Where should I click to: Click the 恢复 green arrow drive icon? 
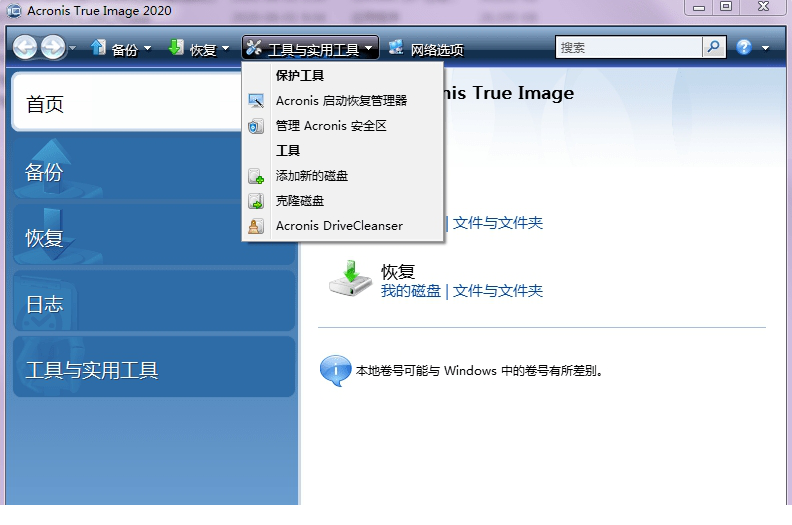[351, 278]
